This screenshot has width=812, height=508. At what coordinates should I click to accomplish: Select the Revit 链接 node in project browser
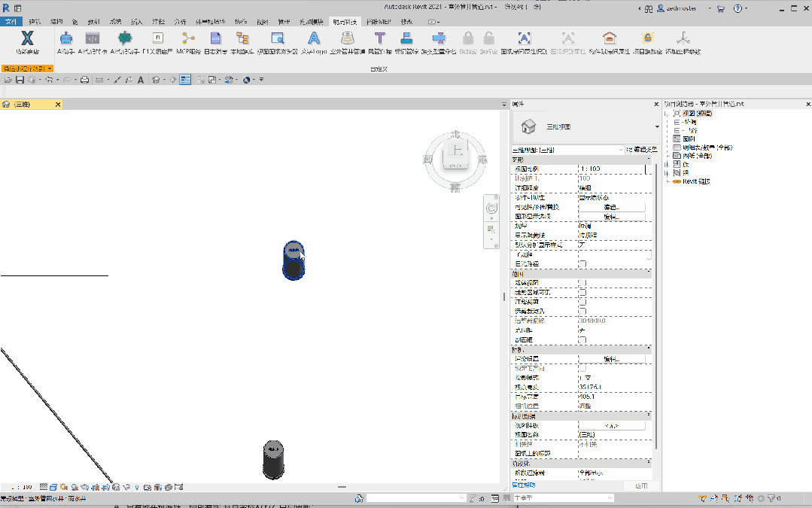(696, 181)
